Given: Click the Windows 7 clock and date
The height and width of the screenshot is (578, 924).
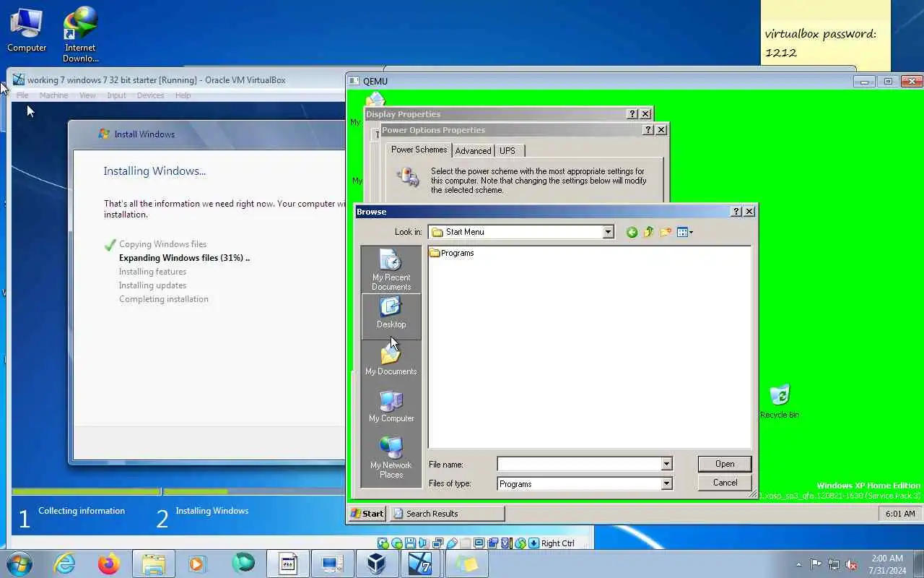Looking at the screenshot, I should click(x=887, y=564).
